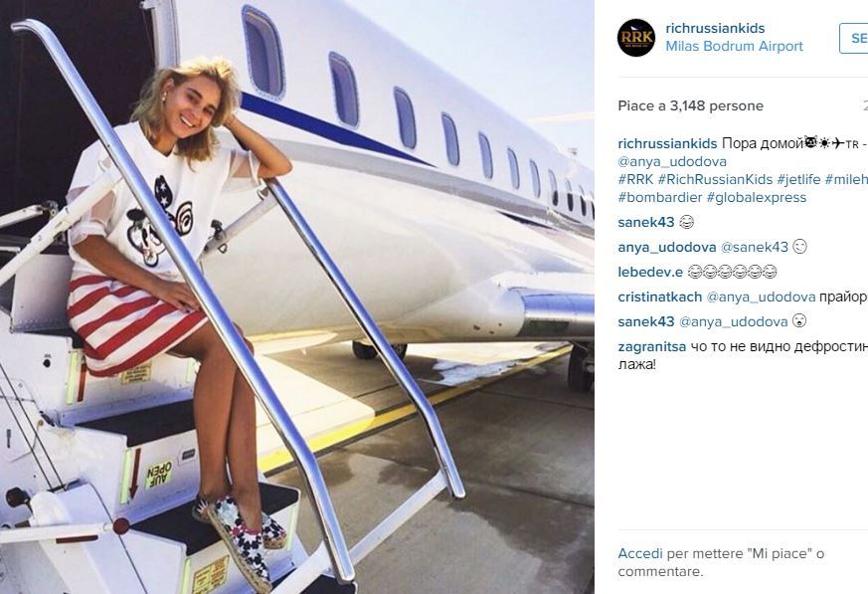Viewport: 868px width, 594px height.
Task: Open the richrussiankids profile from the header
Action: coord(715,28)
